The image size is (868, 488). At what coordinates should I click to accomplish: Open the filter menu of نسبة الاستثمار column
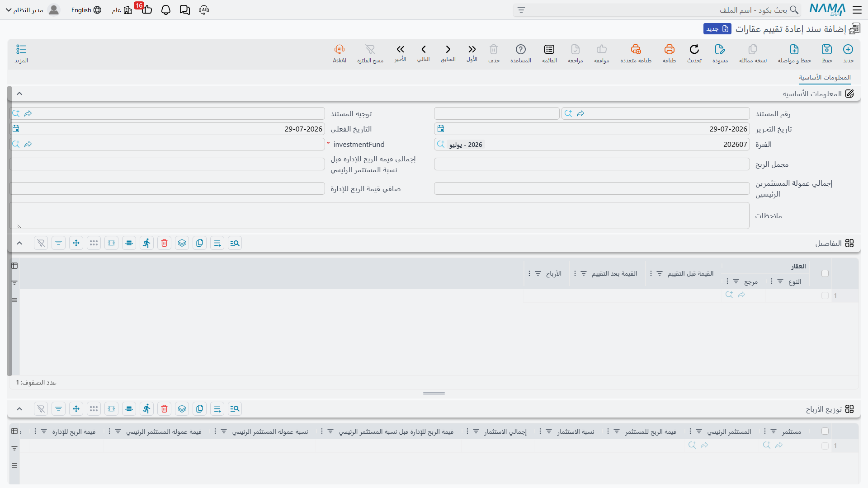coord(549,432)
